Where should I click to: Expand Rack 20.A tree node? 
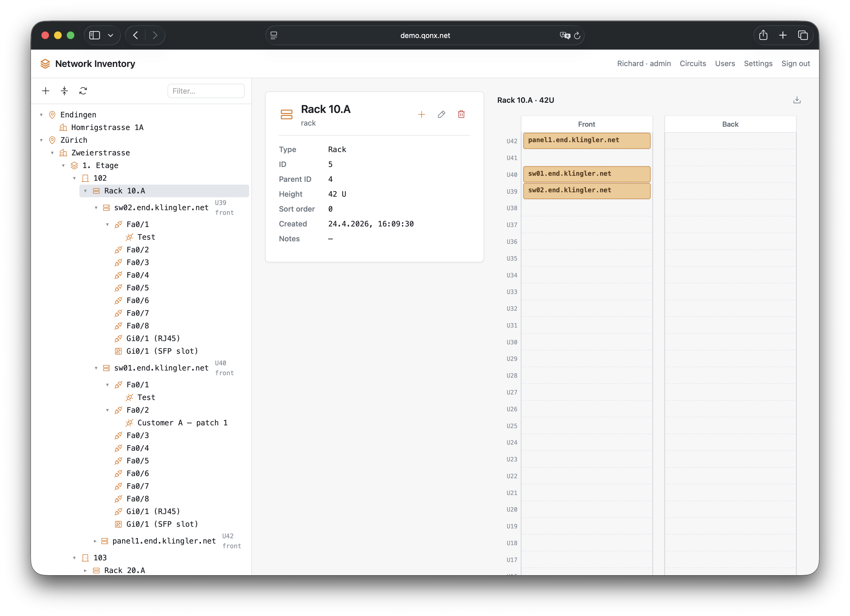pos(85,570)
